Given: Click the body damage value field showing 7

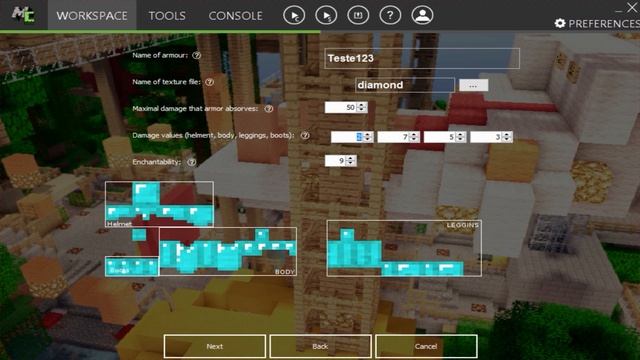Looking at the screenshot, I should tap(393, 137).
